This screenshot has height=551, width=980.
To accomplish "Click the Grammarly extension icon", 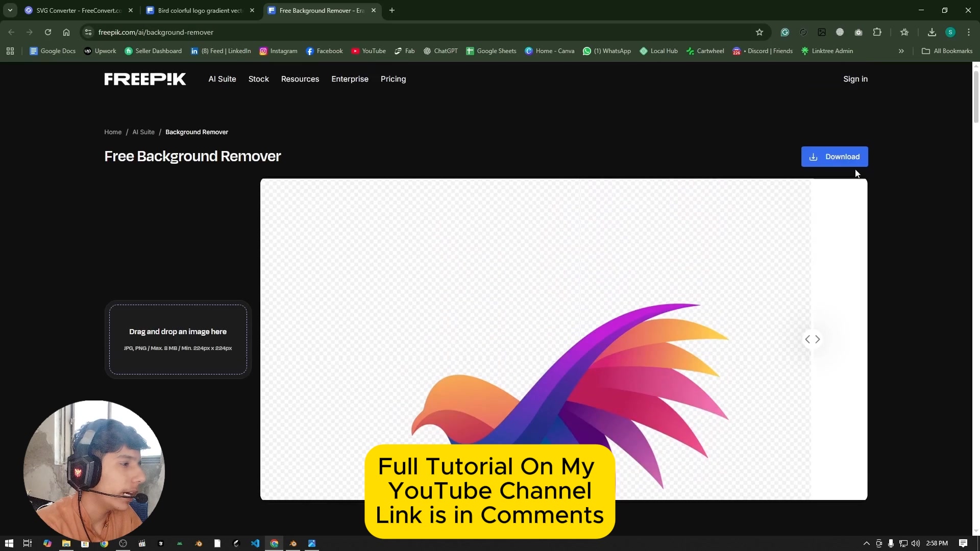I will click(785, 32).
